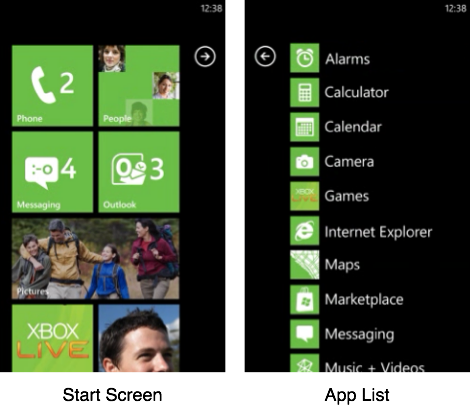Select the Messaging label in app list
The image size is (470, 405).
point(360,334)
